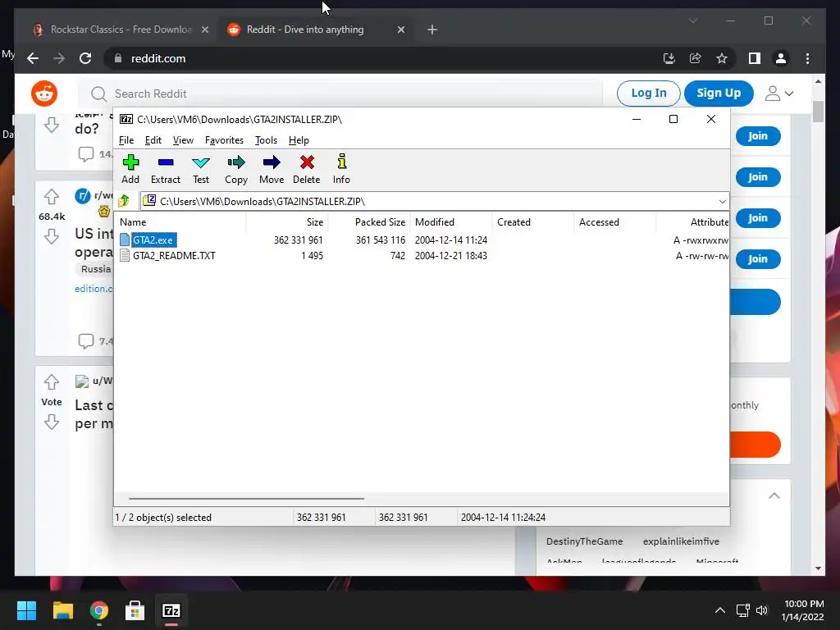Toggle the Chrome side panel icon
This screenshot has width=840, height=630.
click(x=755, y=58)
